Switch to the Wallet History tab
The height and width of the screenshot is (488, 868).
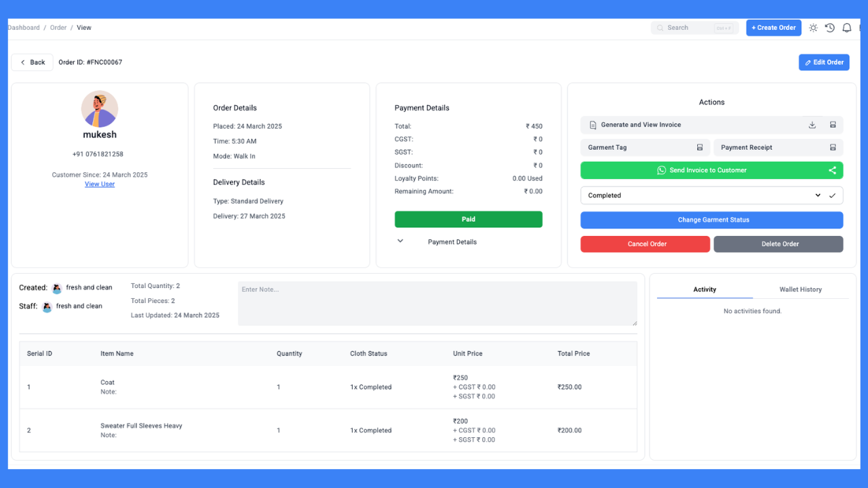(x=800, y=289)
